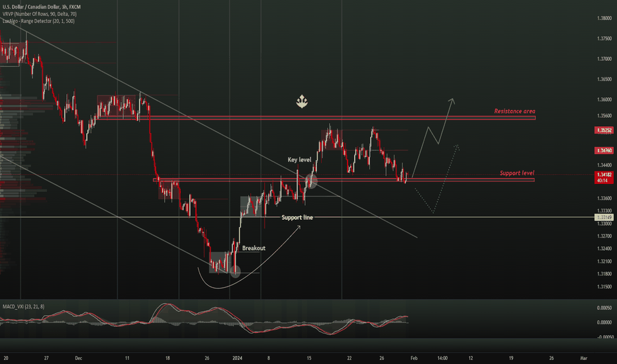Click the Dec label on the time axis
Screen dimensions: 617x364
[78, 359]
